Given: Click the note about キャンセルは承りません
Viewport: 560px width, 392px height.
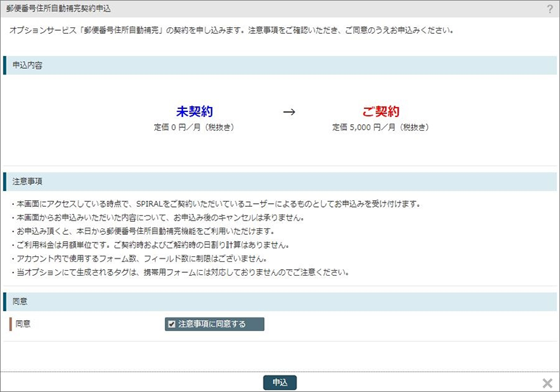Looking at the screenshot, I should coord(157,218).
